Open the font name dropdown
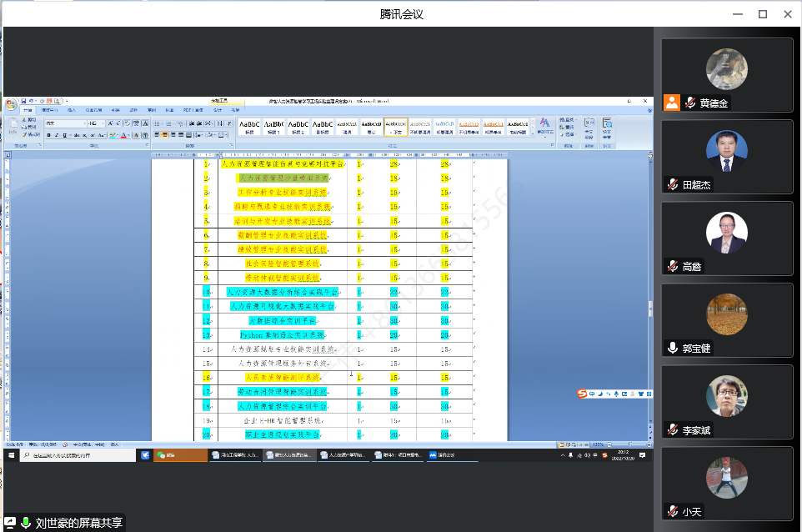 (x=84, y=123)
